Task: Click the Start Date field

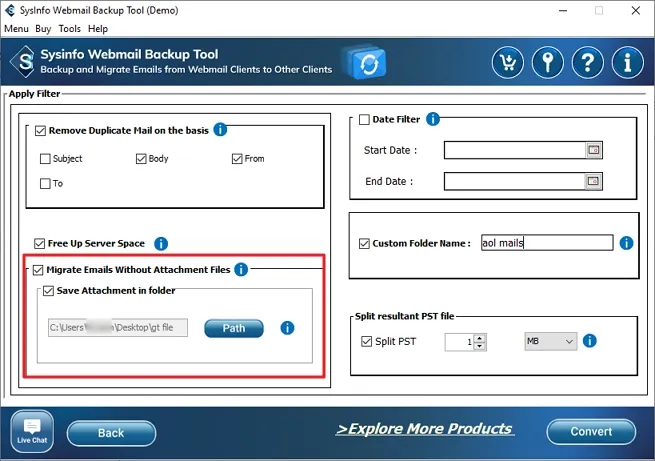Action: [x=515, y=150]
